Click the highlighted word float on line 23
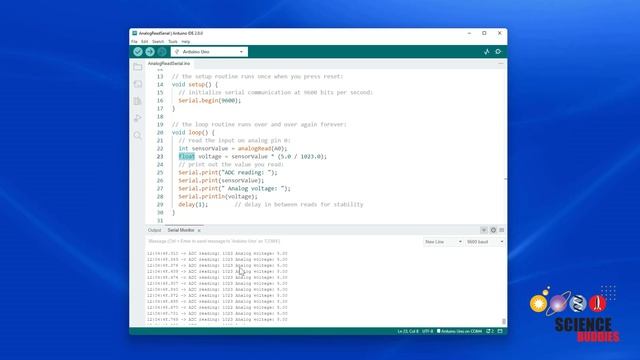The image size is (640, 360). click(x=187, y=157)
